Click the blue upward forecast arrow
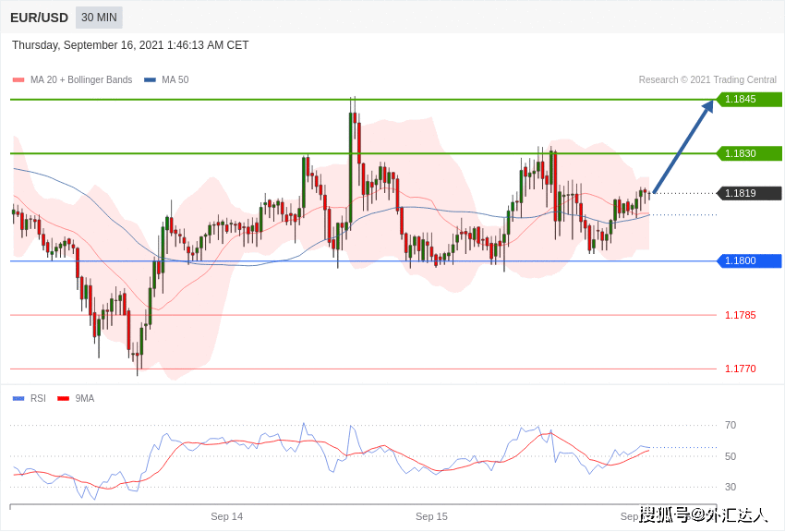 [683, 146]
